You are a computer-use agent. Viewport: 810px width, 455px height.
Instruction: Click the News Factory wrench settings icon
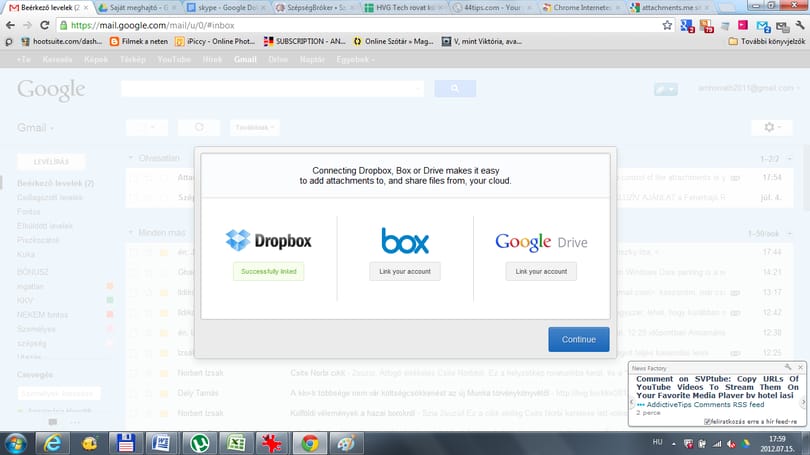coord(788,367)
